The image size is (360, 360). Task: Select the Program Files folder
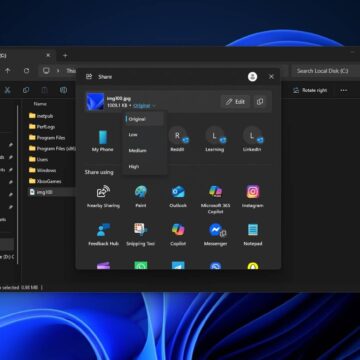pyautogui.click(x=47, y=138)
